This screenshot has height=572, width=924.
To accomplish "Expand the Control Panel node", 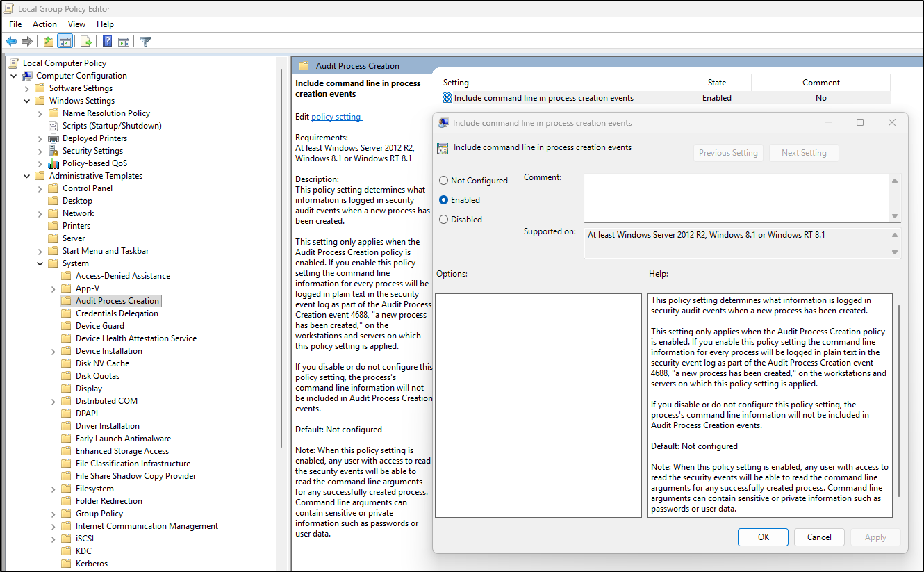I will pos(40,188).
